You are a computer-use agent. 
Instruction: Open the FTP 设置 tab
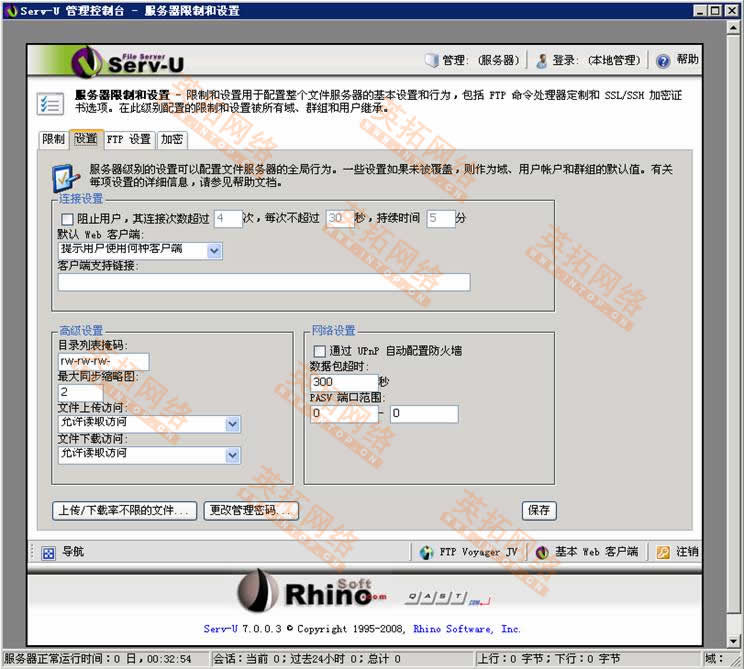pos(129,139)
